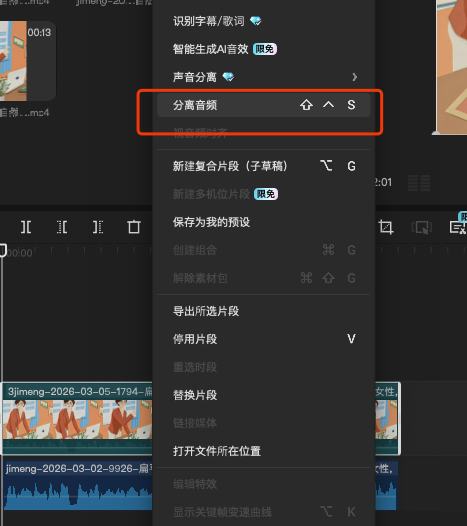
Task: Click the trim-left split tool icon
Action: point(62,227)
